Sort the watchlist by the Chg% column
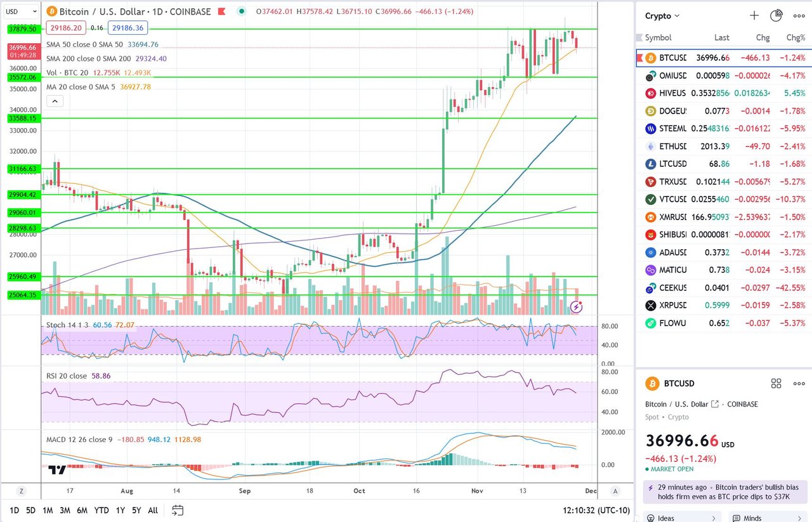Image resolution: width=812 pixels, height=522 pixels. (796, 37)
